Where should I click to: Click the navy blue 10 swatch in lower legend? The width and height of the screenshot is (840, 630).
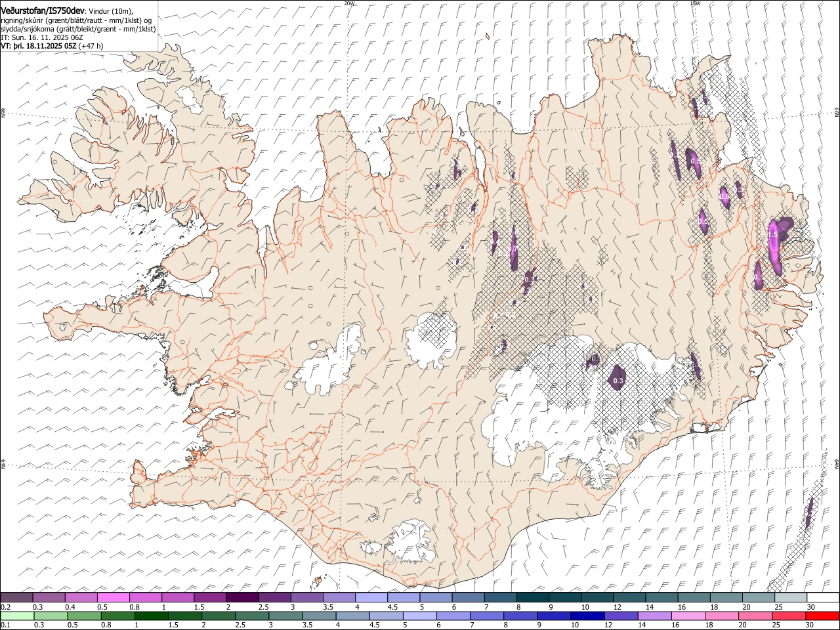click(587, 616)
